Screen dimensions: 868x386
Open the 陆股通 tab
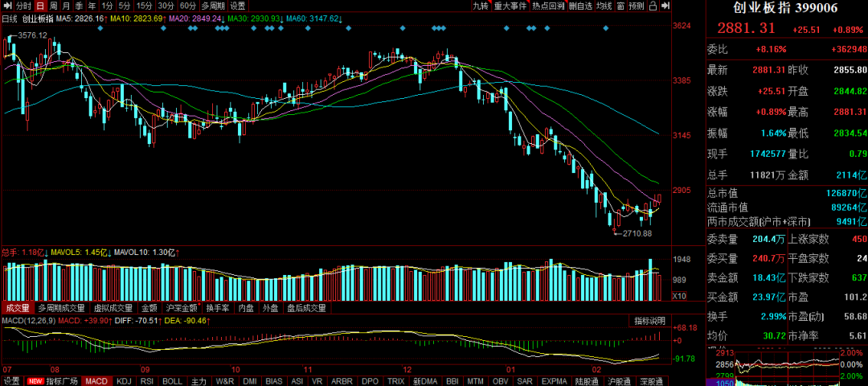[x=587, y=381]
